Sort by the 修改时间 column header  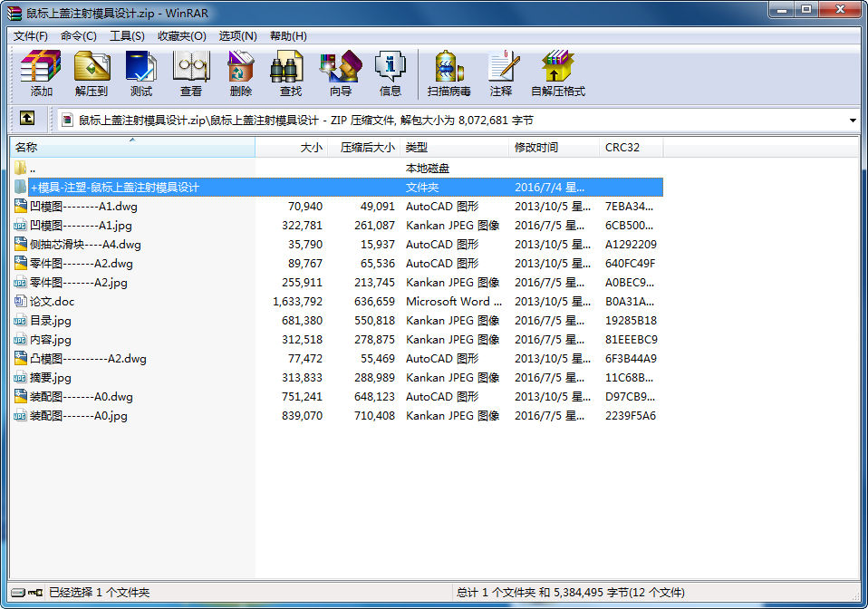pos(555,148)
